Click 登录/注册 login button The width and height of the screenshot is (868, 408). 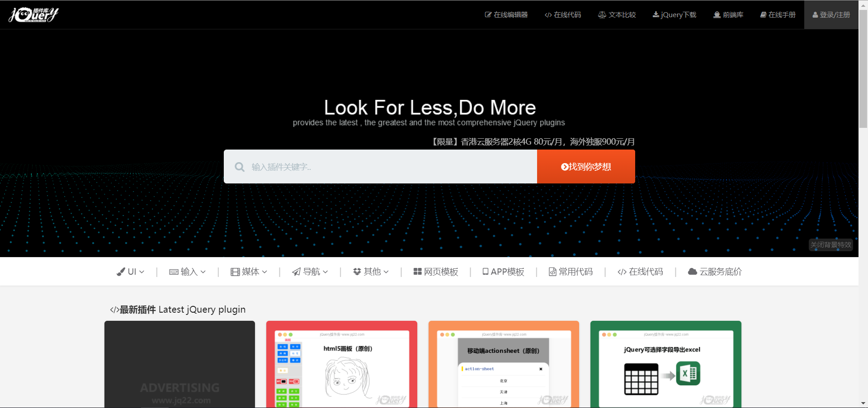831,15
